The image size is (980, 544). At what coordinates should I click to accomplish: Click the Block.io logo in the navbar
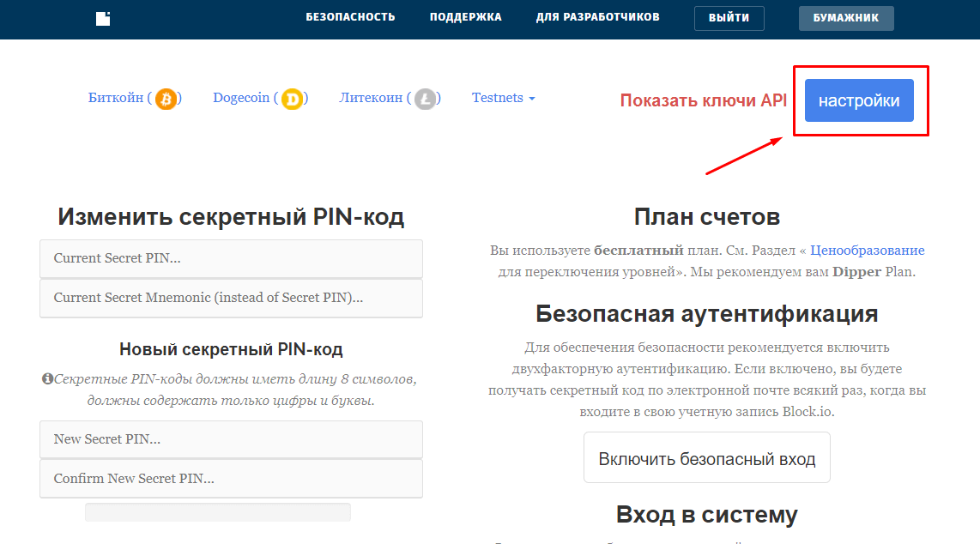103,18
